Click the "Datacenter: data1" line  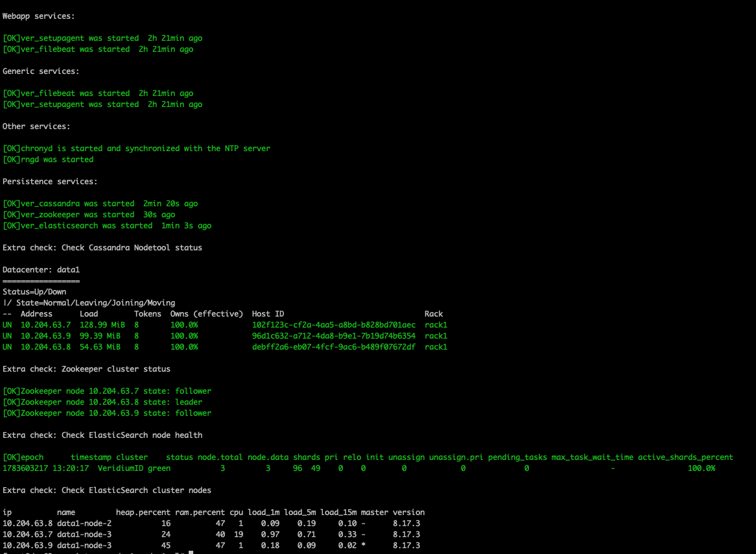[x=41, y=270]
